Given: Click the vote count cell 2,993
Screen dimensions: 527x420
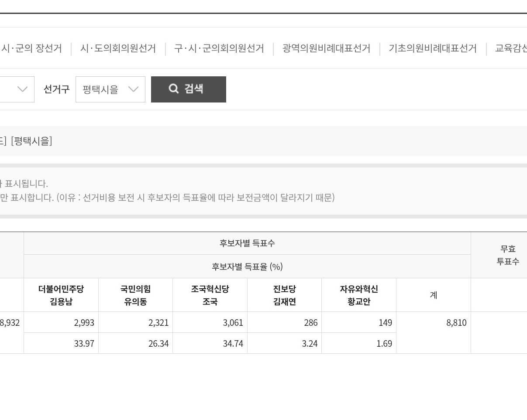Looking at the screenshot, I should [x=61, y=322].
